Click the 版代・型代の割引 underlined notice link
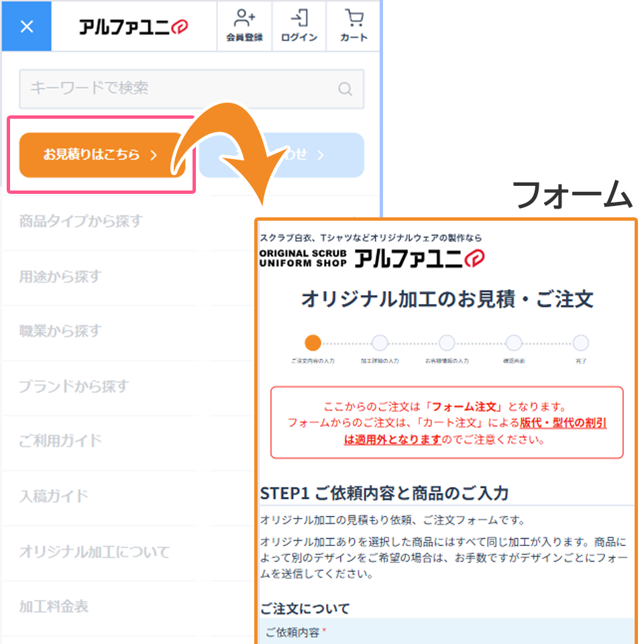Screen dimensions: 644x644 [562, 423]
